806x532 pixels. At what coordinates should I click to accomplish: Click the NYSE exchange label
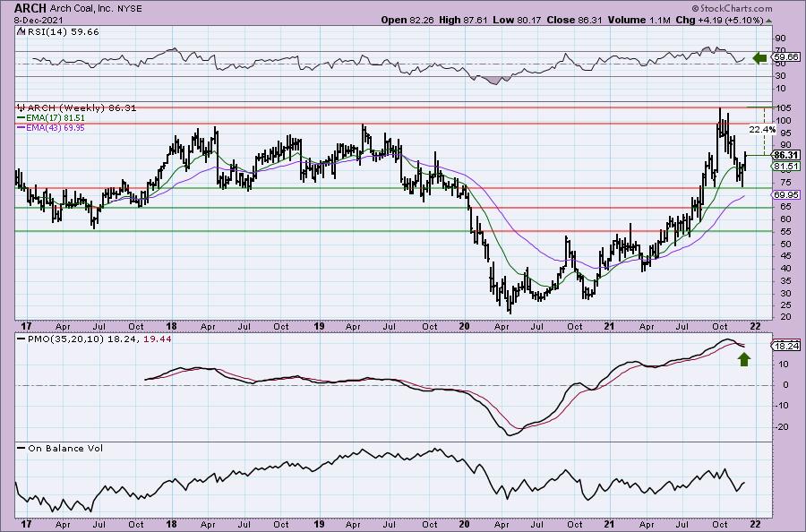pos(128,8)
